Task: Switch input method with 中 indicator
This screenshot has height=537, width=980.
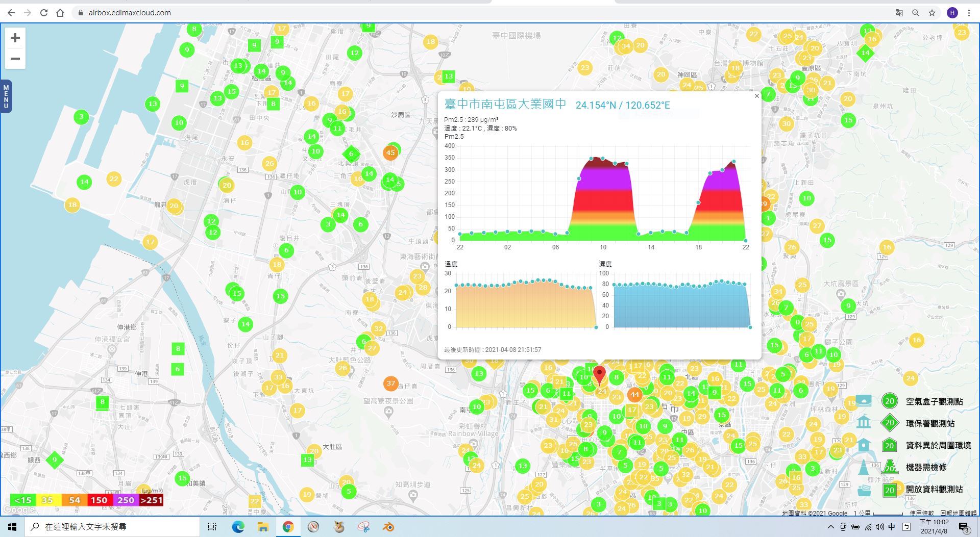Action: (x=892, y=527)
